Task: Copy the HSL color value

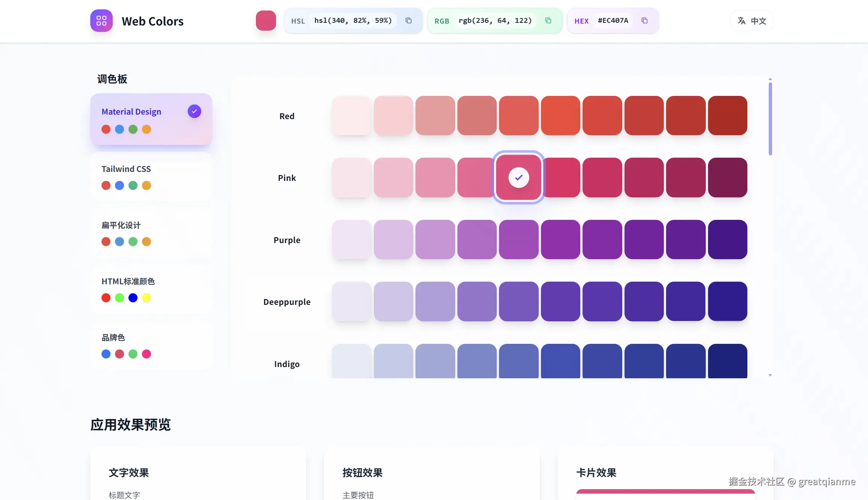Action: [408, 21]
